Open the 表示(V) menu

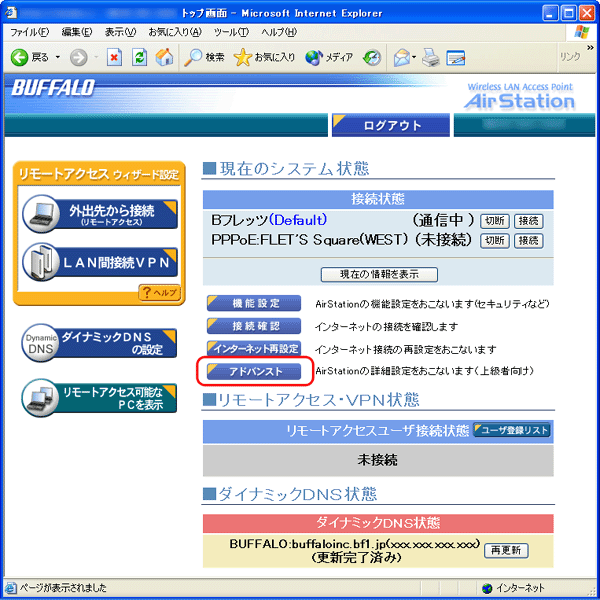[120, 32]
